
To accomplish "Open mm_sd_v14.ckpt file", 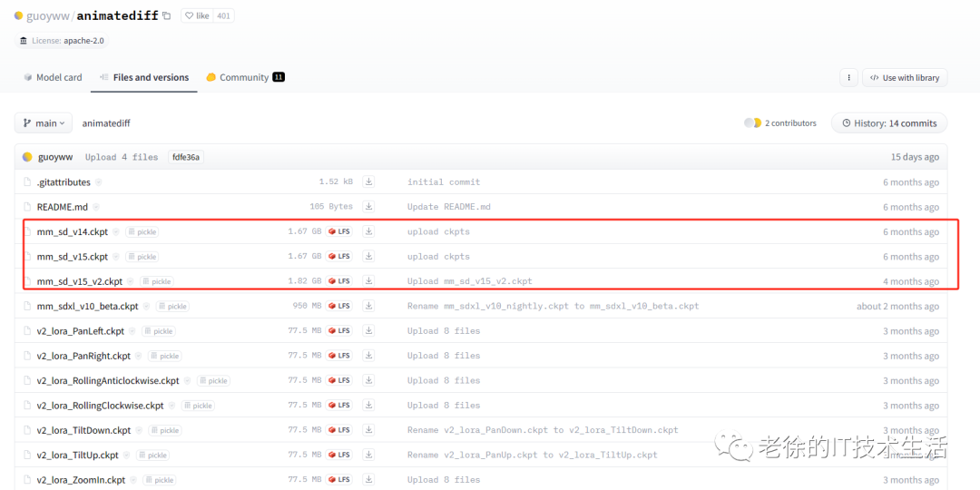I will tap(73, 232).
